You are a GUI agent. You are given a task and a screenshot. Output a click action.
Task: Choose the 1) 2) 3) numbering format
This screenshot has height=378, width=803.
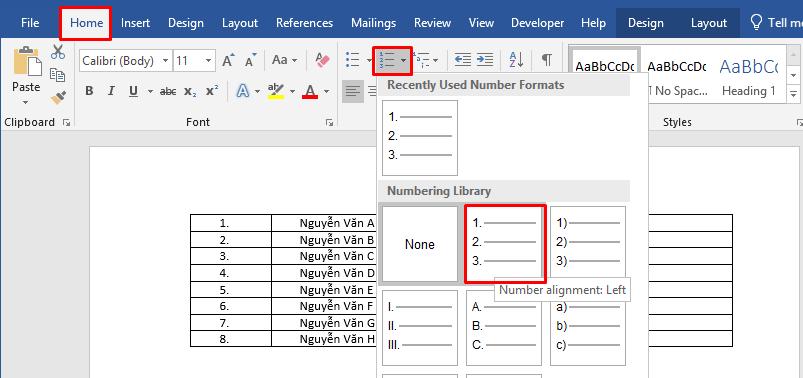tap(588, 244)
